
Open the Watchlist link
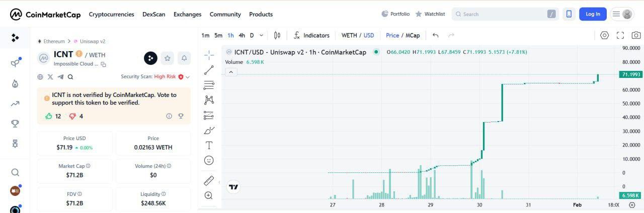[430, 14]
